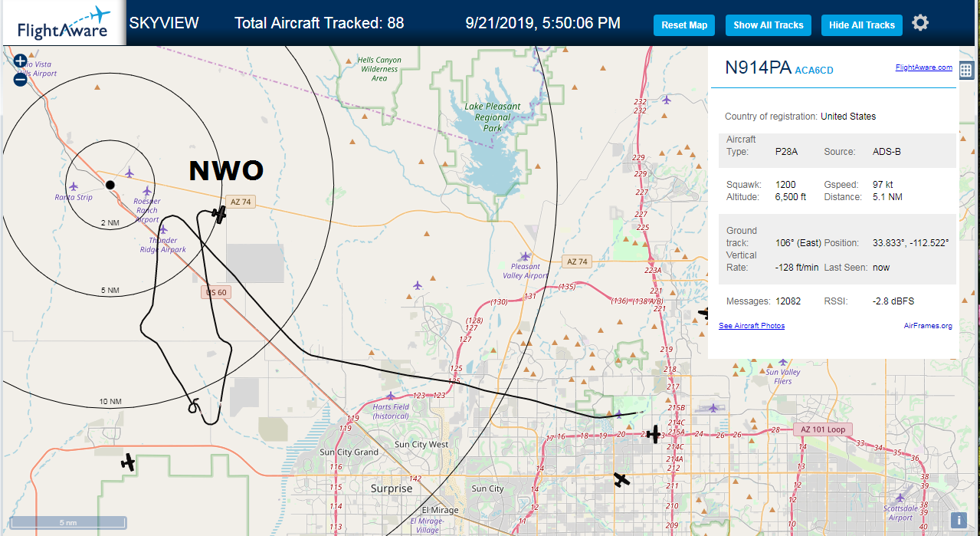
Task: Click the Distance value 5.1 NM
Action: click(888, 197)
